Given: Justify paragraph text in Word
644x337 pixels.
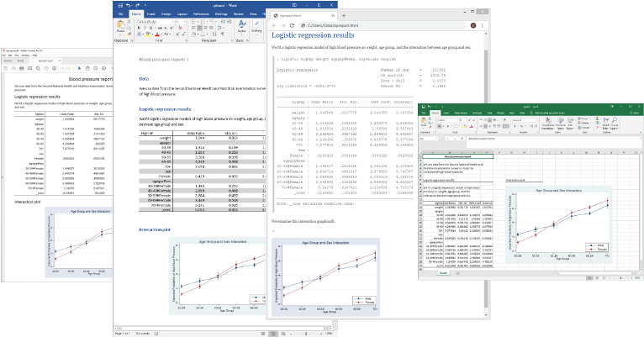Looking at the screenshot, I should click(x=211, y=28).
